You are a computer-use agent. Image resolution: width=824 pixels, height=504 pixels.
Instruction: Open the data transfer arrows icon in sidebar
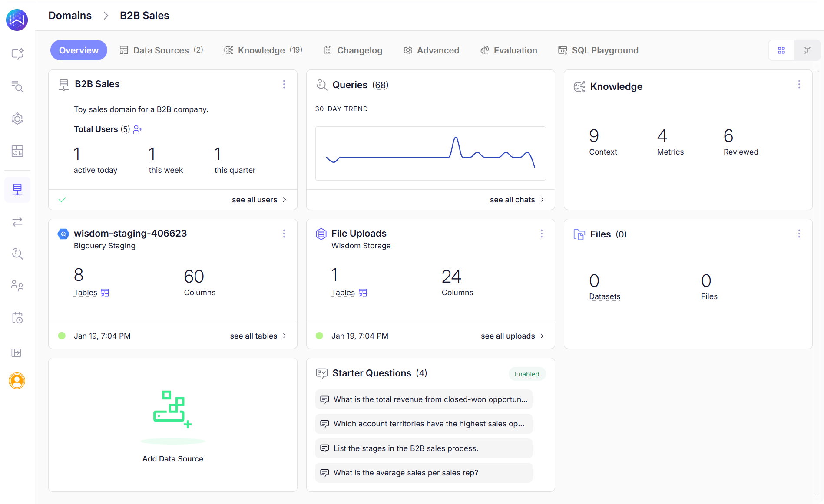17,222
